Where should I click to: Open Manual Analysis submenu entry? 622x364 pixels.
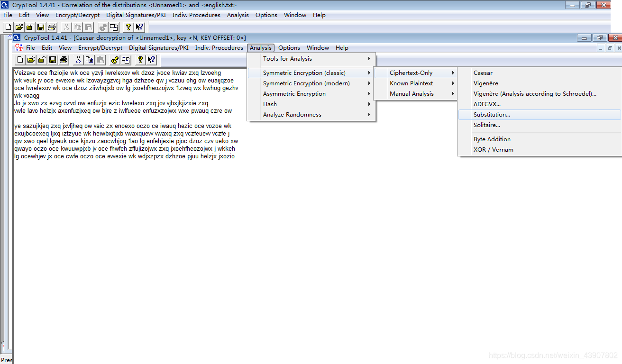pos(415,94)
